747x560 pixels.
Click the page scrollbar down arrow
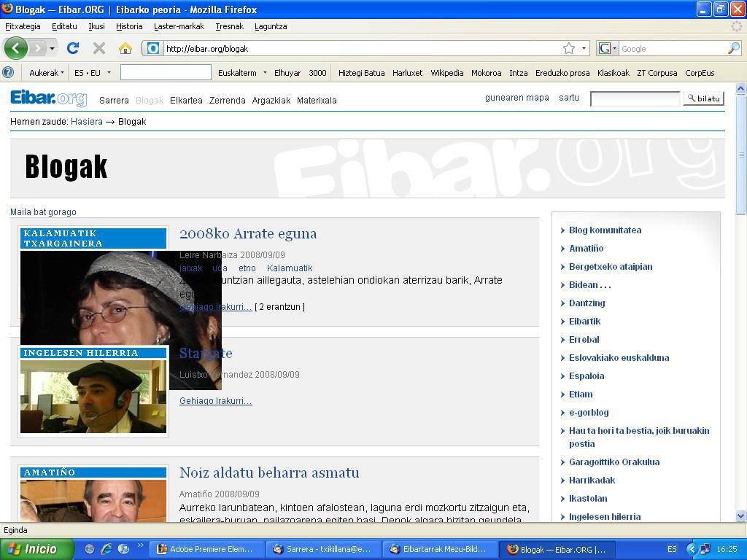pos(741,516)
